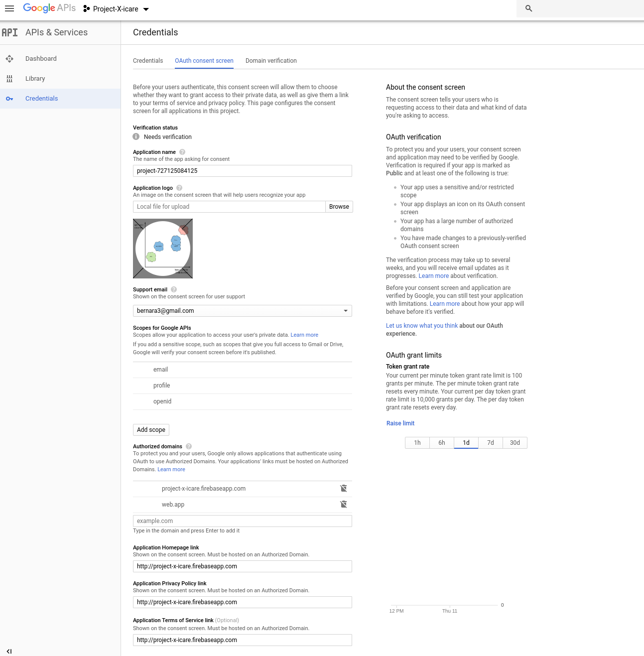Select the OAuth consent screen tab
This screenshot has width=644, height=656.
204,61
